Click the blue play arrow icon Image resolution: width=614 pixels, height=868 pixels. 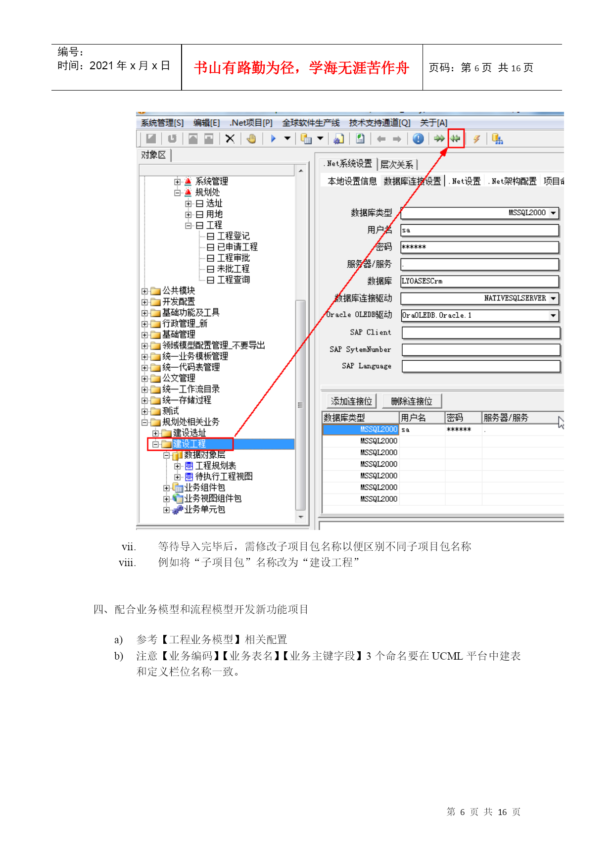[273, 139]
